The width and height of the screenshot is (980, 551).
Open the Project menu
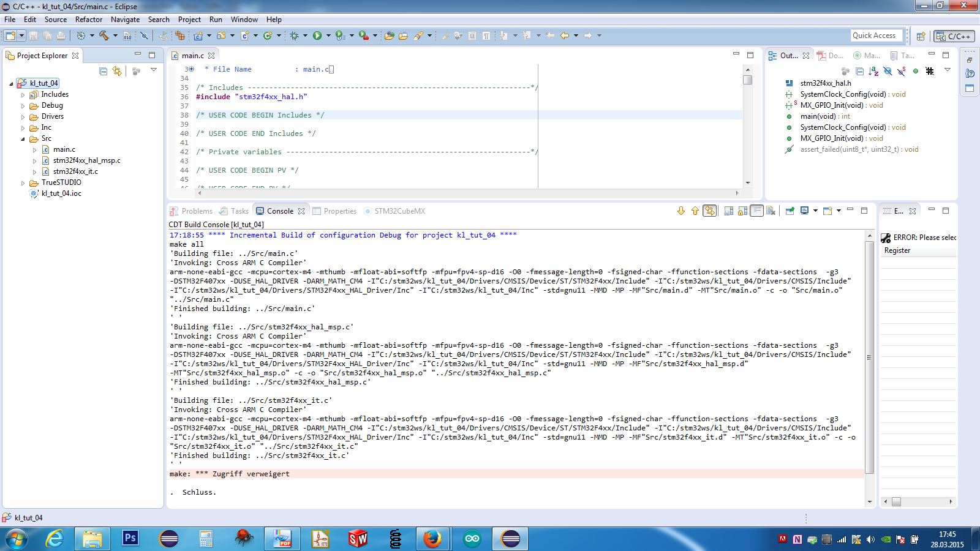pyautogui.click(x=189, y=20)
